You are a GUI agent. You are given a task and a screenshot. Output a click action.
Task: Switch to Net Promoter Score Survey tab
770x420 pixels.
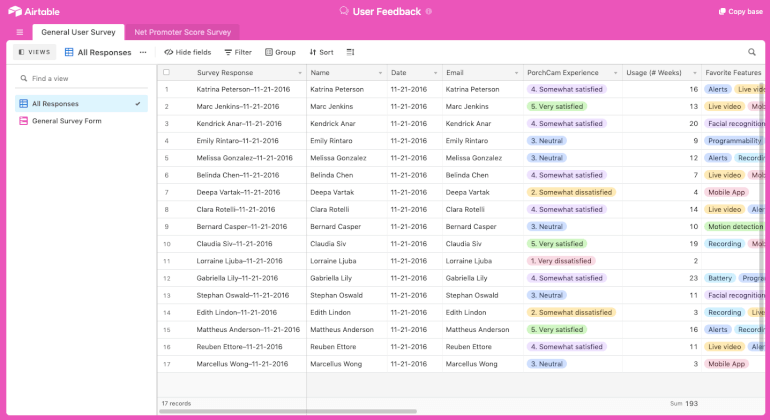click(182, 32)
